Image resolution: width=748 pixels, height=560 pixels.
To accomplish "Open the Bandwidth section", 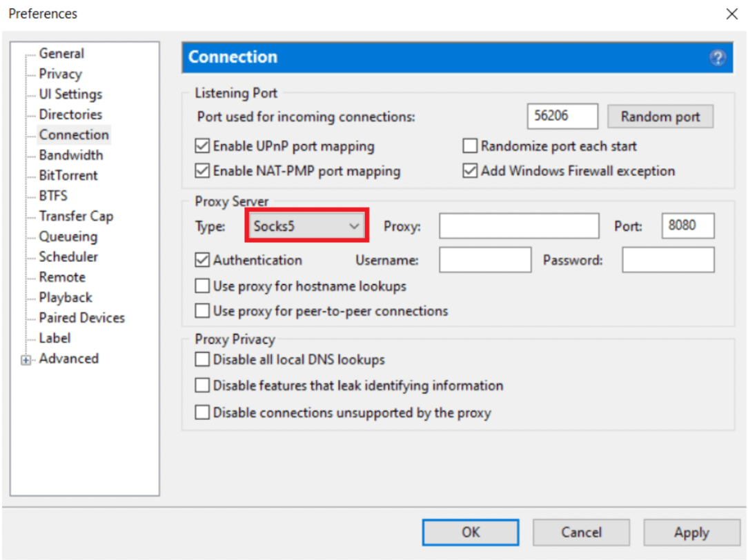I will pyautogui.click(x=71, y=155).
